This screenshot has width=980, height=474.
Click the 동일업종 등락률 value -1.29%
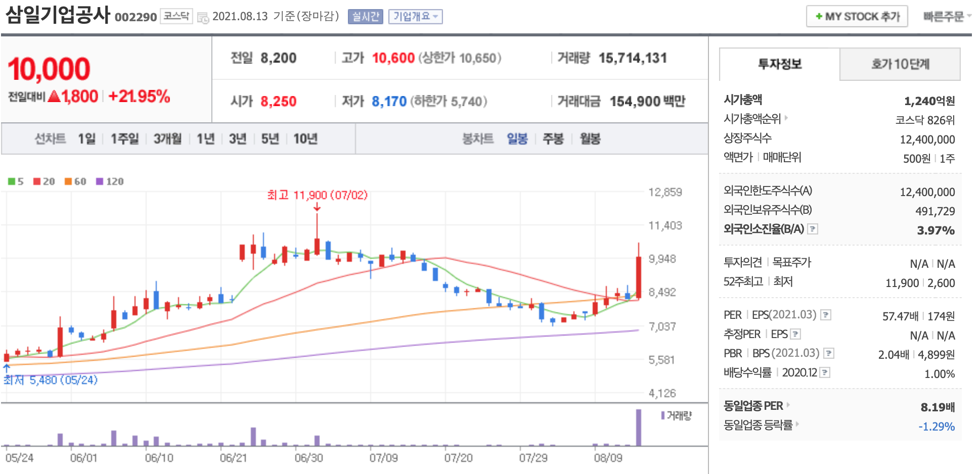coord(937,426)
